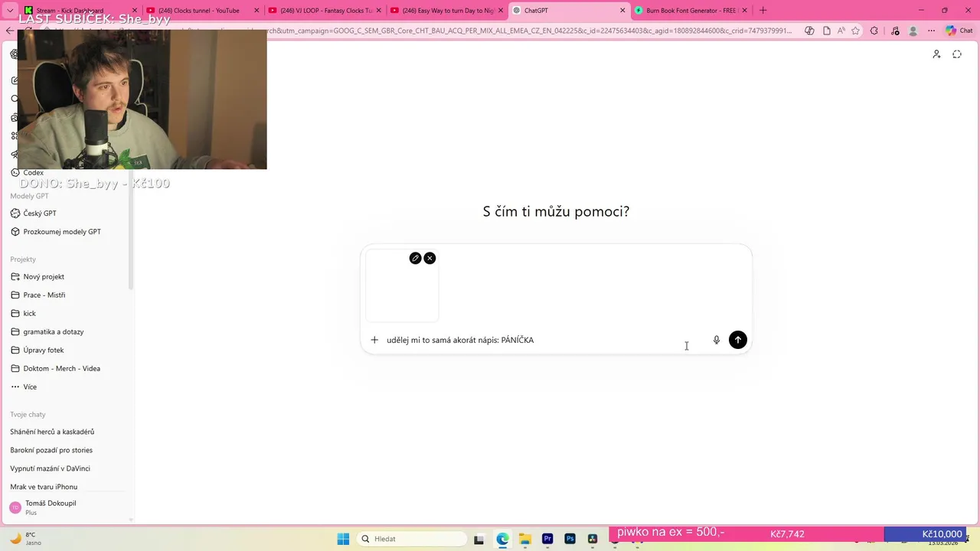Open Adobe Photoshop from taskbar
This screenshot has width=980, height=551.
point(570,539)
